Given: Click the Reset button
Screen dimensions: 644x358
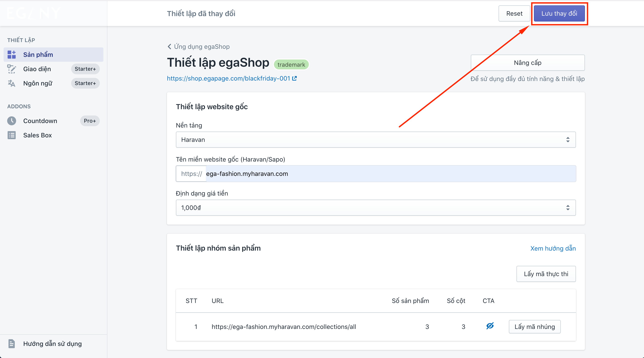Looking at the screenshot, I should tap(514, 13).
